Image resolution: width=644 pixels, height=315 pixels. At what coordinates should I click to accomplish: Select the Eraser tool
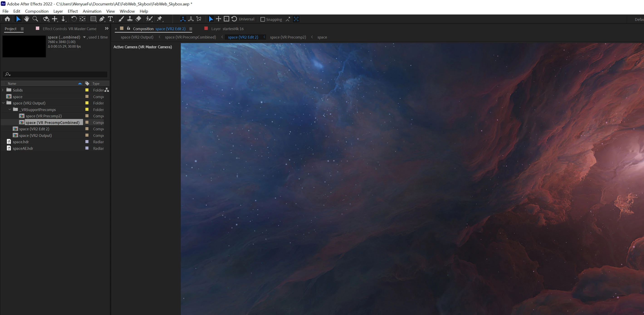coord(138,19)
